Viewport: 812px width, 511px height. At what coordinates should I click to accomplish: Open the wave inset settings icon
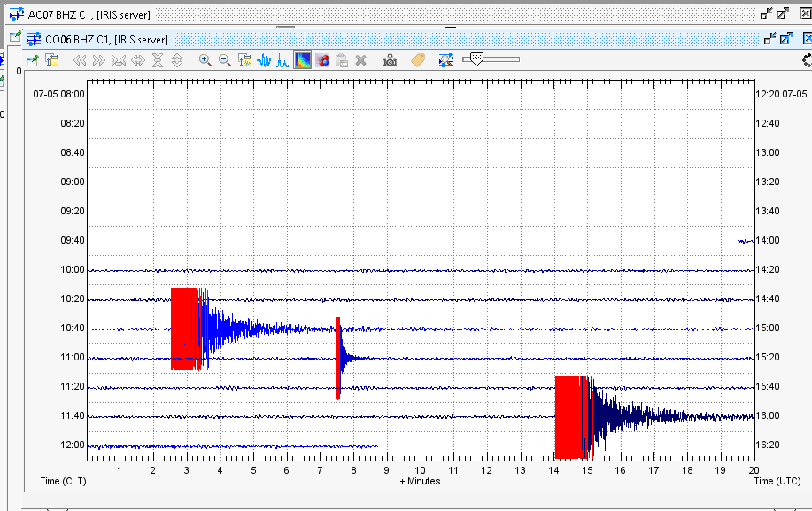tap(245, 60)
